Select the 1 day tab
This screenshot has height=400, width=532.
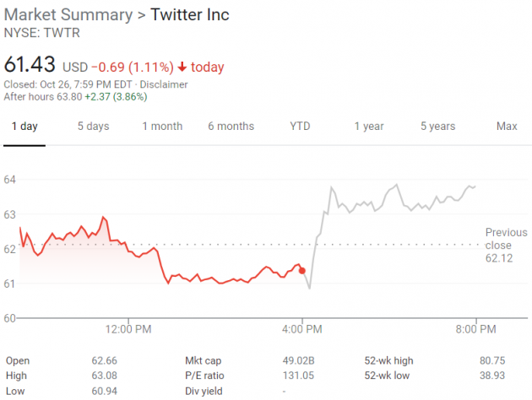(24, 126)
